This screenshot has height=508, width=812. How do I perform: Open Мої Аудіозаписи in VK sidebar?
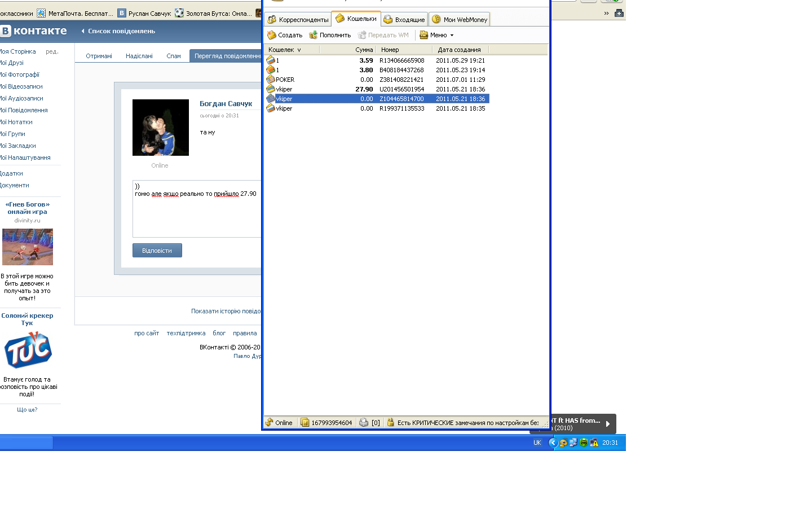click(x=21, y=98)
